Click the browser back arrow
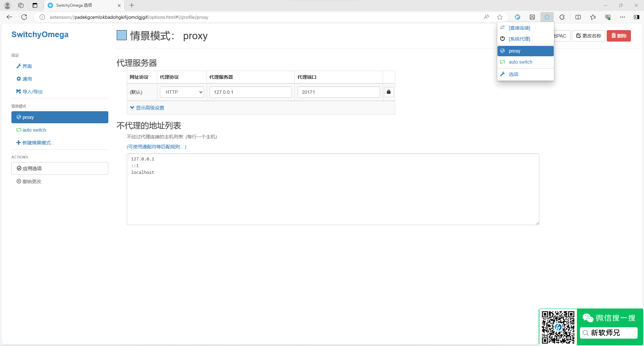Image resolution: width=644 pixels, height=346 pixels. pos(9,17)
